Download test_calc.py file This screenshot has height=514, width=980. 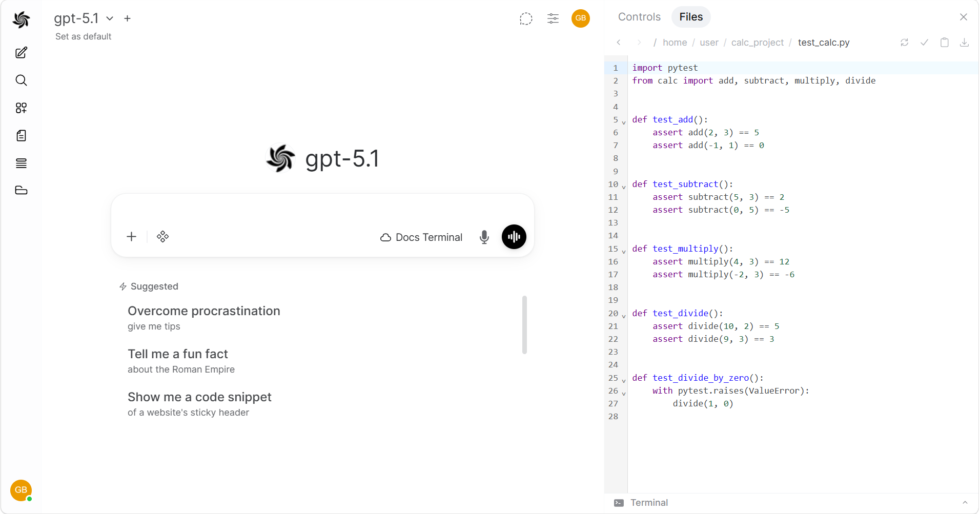(965, 43)
